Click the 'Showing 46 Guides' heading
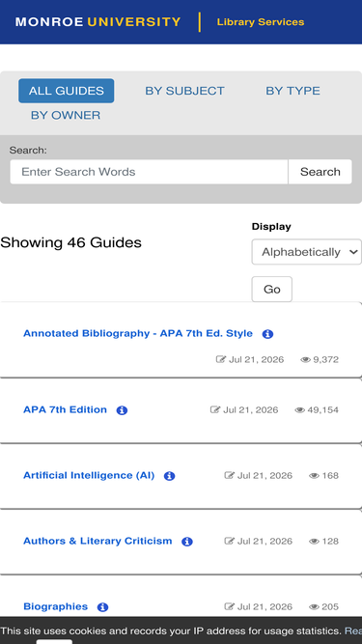The width and height of the screenshot is (362, 644). 70,242
